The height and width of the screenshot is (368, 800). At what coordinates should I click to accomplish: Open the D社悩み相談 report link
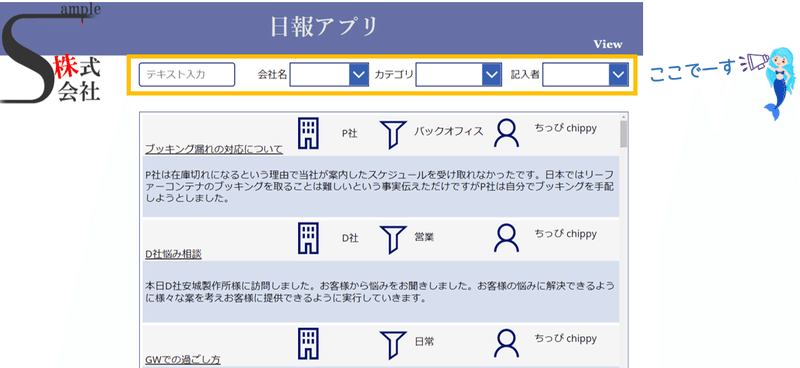[173, 254]
